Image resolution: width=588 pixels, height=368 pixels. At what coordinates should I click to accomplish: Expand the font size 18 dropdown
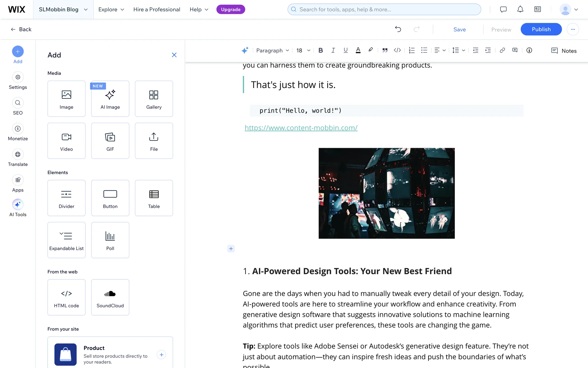pos(303,50)
